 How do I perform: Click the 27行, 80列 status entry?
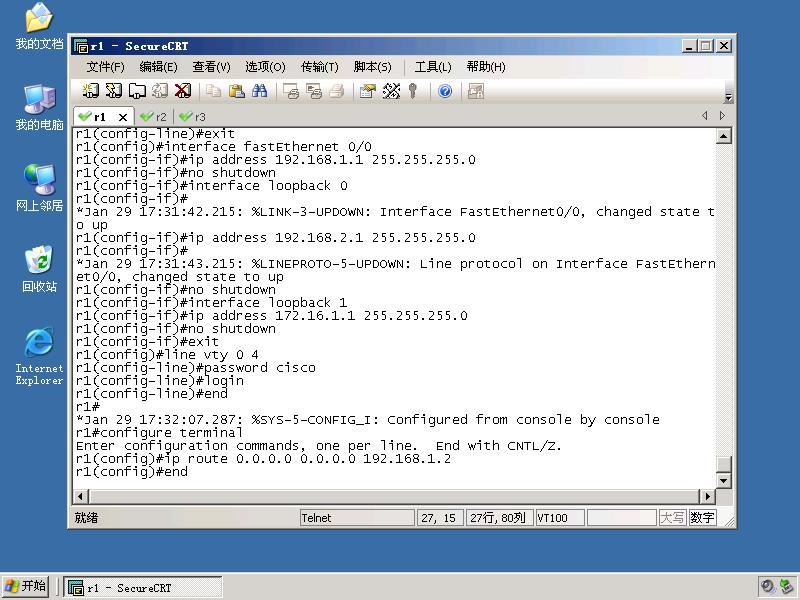point(499,518)
